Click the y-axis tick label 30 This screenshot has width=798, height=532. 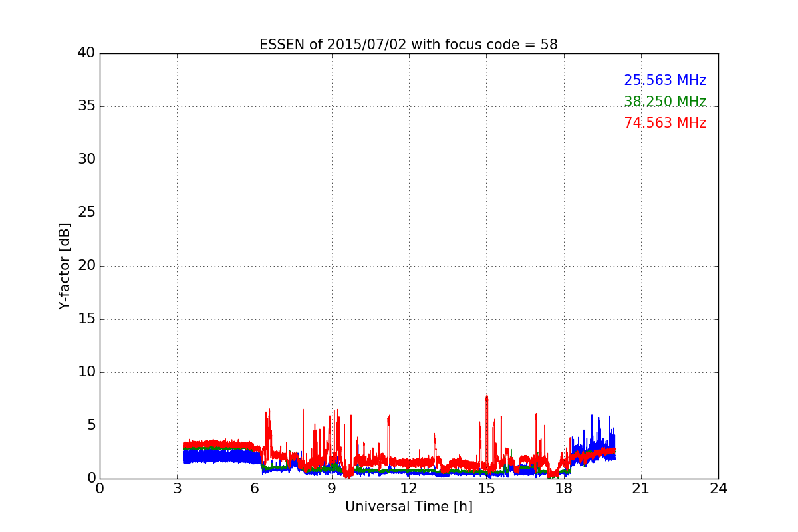[x=86, y=160]
